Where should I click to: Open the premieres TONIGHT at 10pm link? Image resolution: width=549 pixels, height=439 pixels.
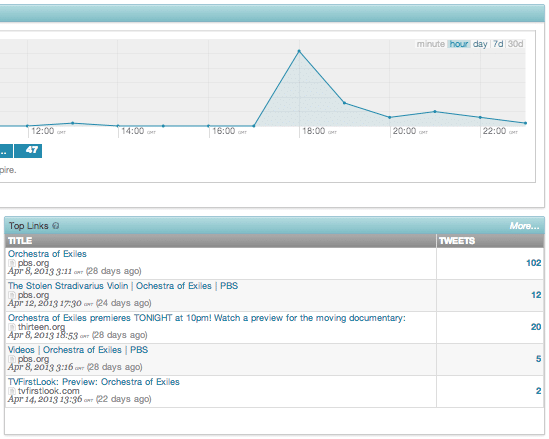207,318
